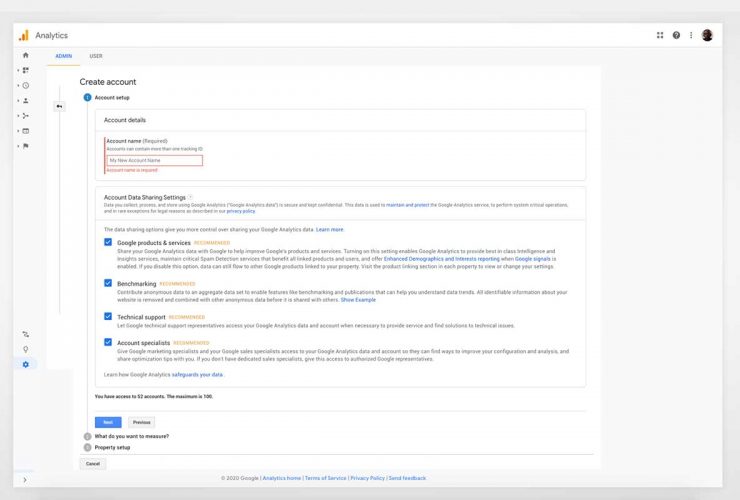Open the Google signals link
This screenshot has width=740, height=500.
[532, 259]
